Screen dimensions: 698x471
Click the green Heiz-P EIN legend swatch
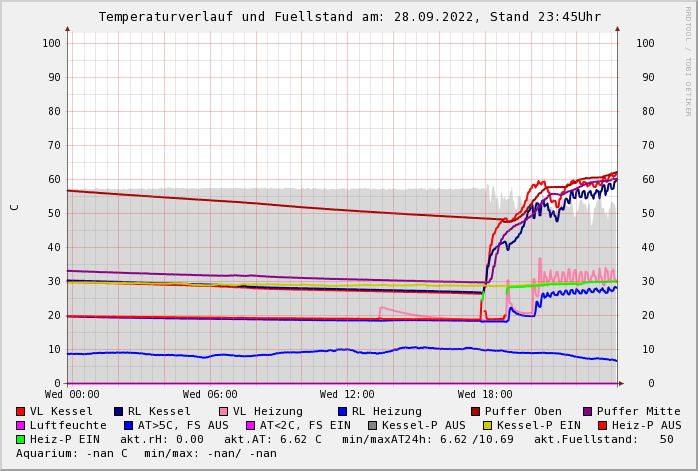(x=20, y=439)
